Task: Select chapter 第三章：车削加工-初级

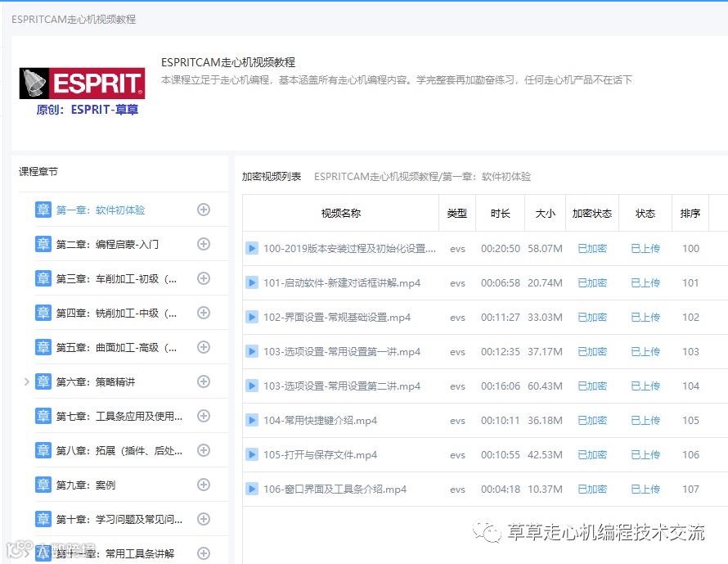Action: click(x=116, y=279)
